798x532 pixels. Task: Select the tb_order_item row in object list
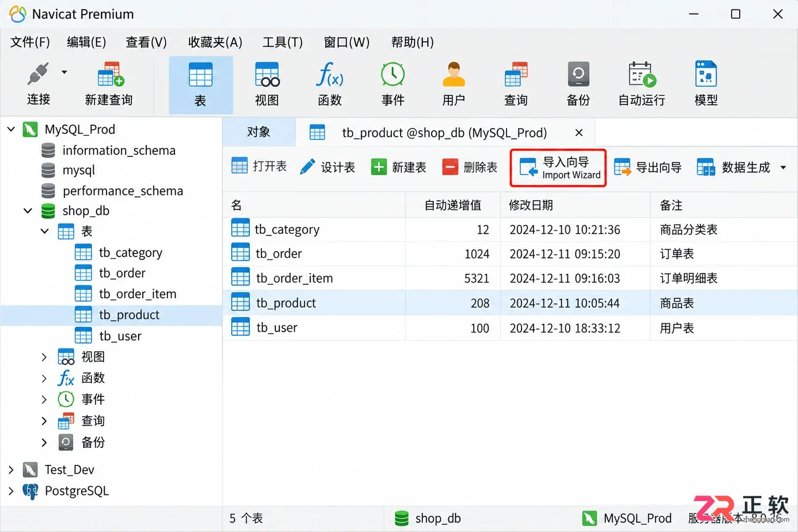click(510, 278)
